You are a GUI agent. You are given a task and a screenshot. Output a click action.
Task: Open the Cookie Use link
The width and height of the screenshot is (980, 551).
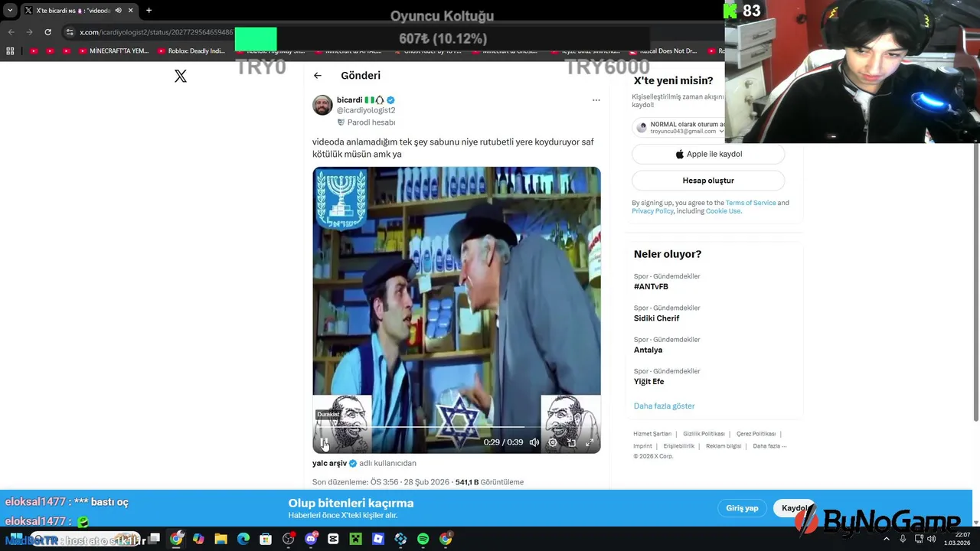723,211
